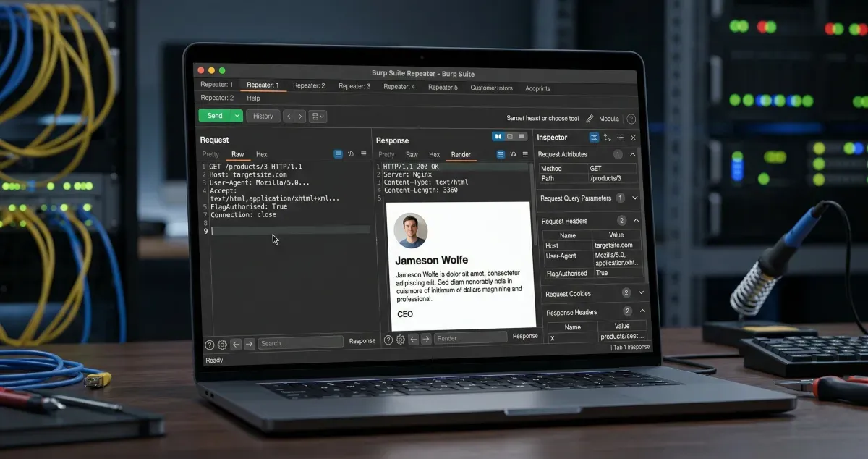
Task: Click the Request panel hamburger menu icon
Action: click(364, 154)
